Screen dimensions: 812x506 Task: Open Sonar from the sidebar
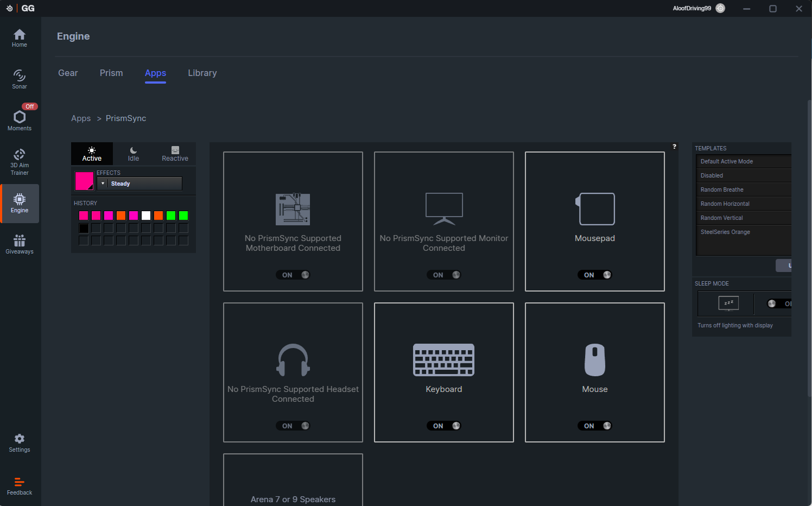coord(20,79)
